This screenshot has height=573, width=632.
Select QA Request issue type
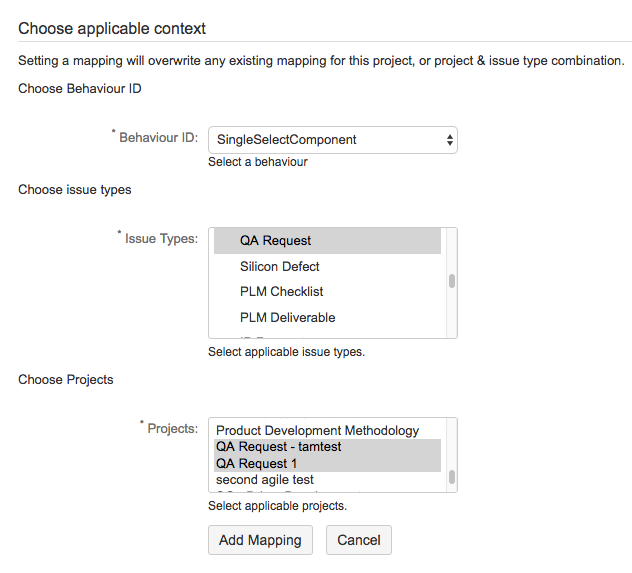[275, 241]
